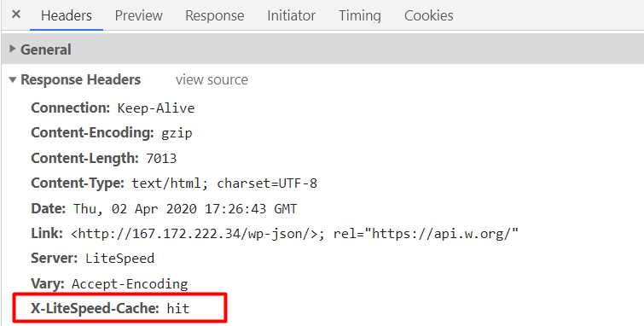Image resolution: width=644 pixels, height=326 pixels.
Task: Open the Cookies tab
Action: point(429,15)
